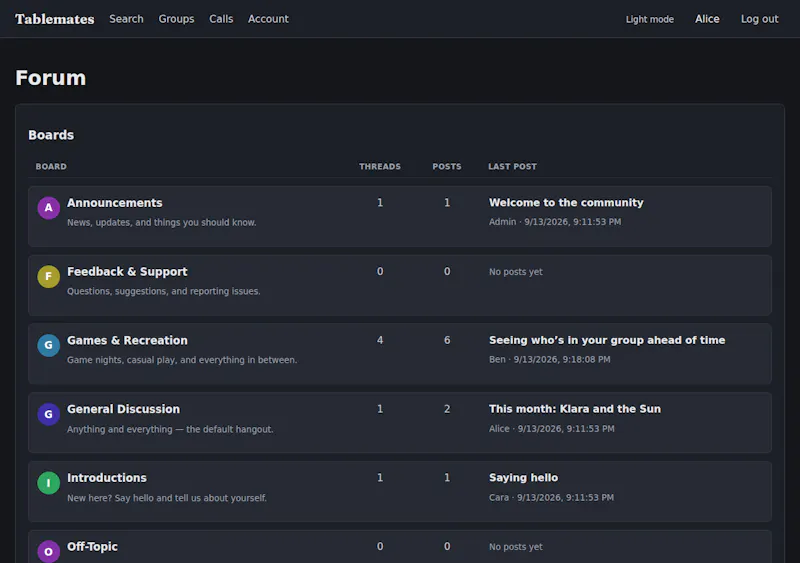Click 'No posts yet' in Off-Topic row
This screenshot has height=563, width=800.
point(515,547)
